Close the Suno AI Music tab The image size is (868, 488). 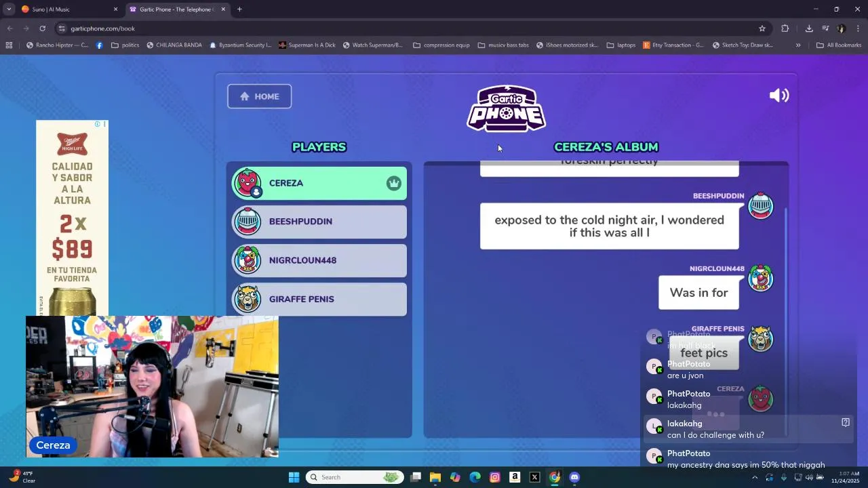115,9
